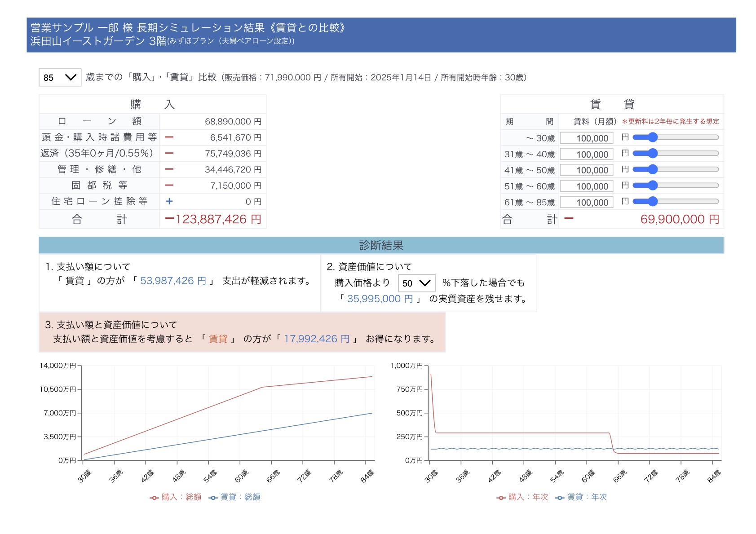Select the rent input field for 41歳～50歳
Image resolution: width=756 pixels, height=534 pixels.
point(586,170)
